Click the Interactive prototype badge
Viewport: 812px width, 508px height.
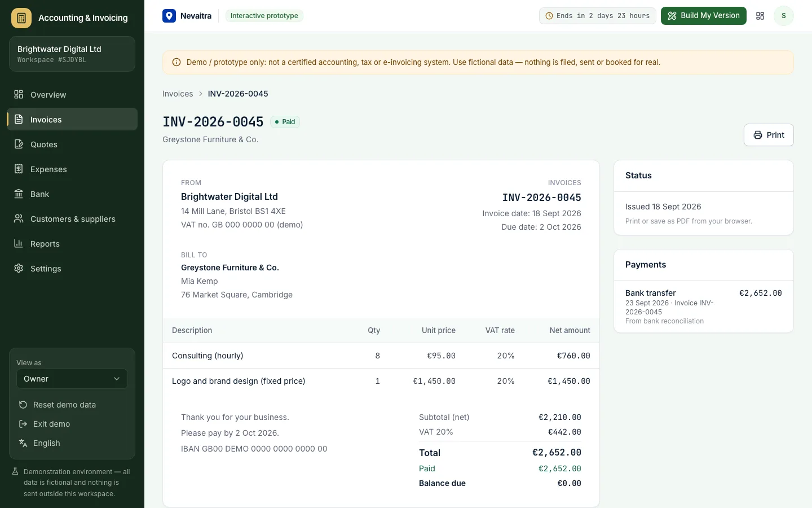pos(264,16)
